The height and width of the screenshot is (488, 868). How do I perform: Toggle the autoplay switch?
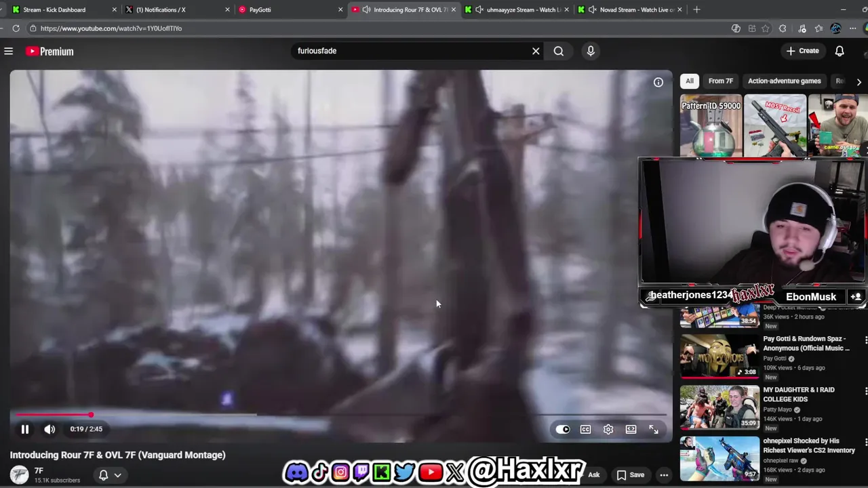pos(563,429)
